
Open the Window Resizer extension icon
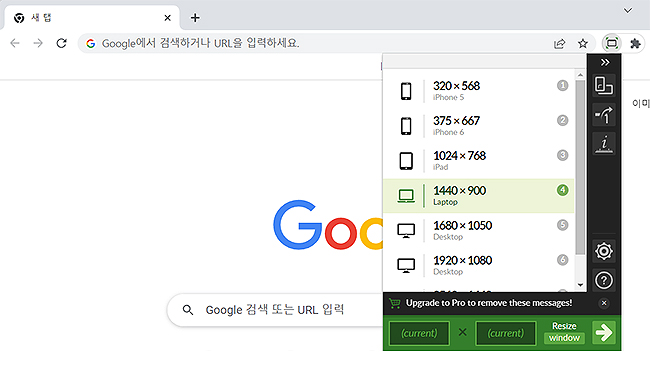click(x=612, y=43)
